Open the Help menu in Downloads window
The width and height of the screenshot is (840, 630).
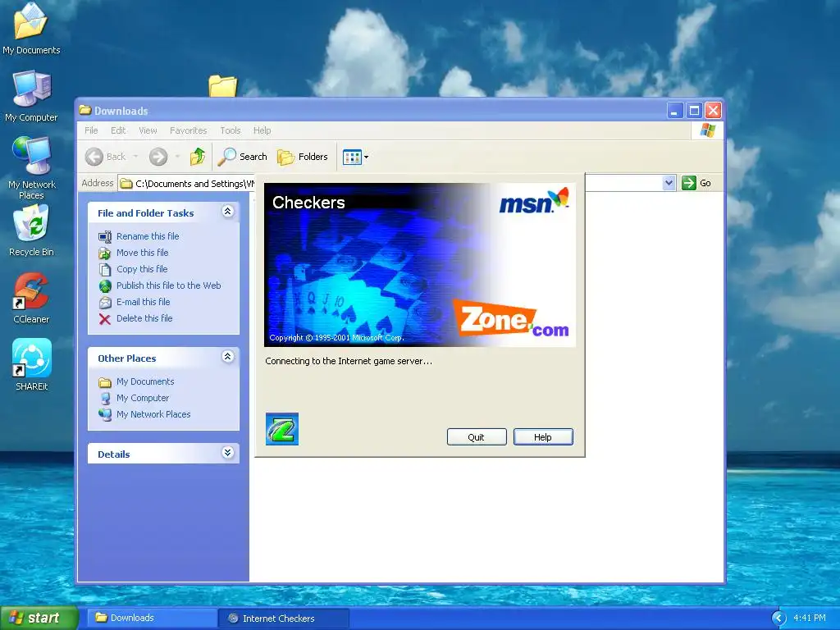262,130
